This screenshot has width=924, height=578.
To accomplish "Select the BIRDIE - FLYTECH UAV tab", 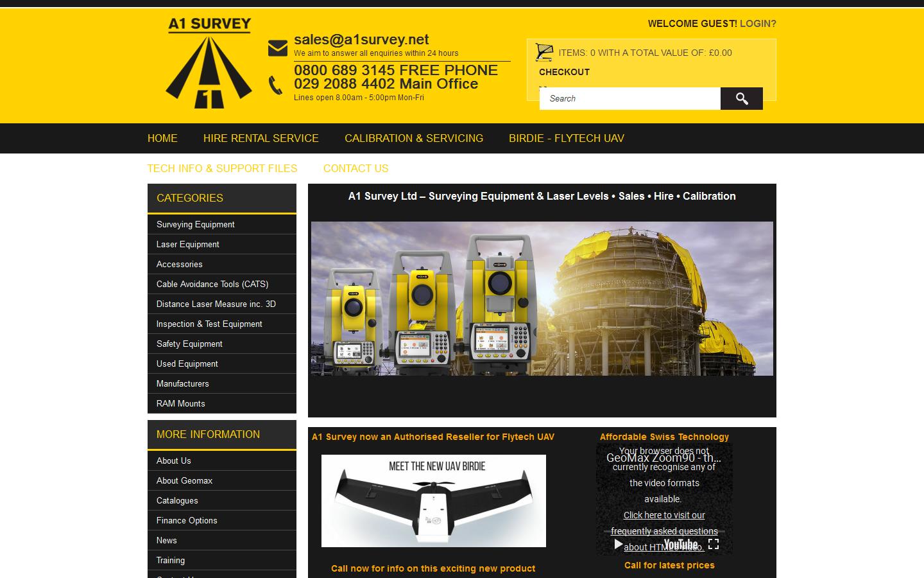I will click(567, 138).
